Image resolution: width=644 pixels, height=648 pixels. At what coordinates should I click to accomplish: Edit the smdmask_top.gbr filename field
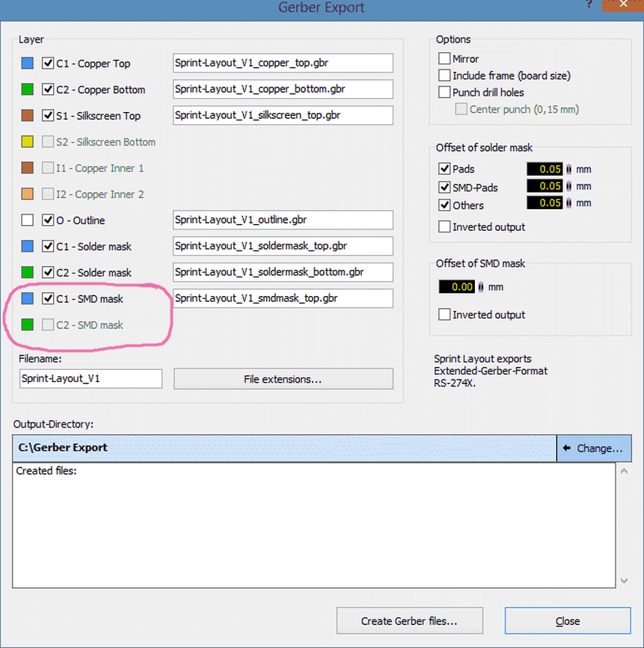coord(283,298)
